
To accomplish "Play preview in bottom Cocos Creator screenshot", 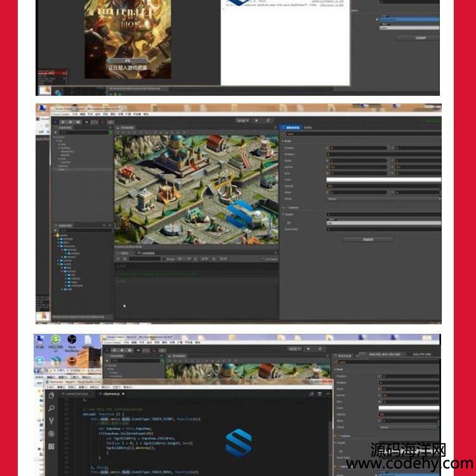I will (x=308, y=349).
